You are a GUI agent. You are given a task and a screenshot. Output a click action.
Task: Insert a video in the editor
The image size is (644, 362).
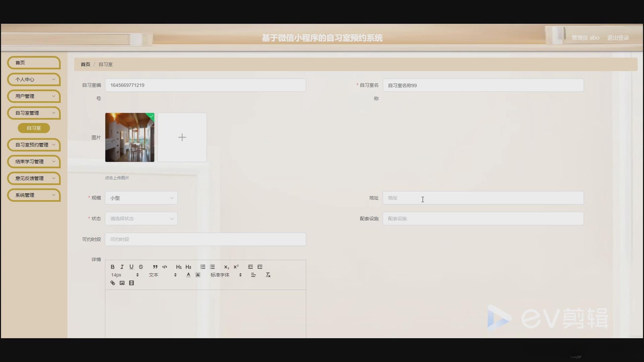coord(131,283)
